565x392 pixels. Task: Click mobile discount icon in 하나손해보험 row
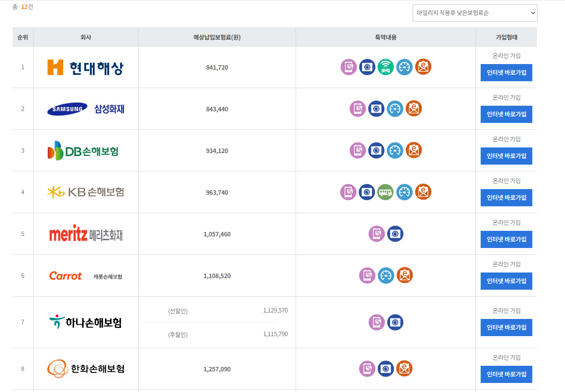pyautogui.click(x=377, y=322)
